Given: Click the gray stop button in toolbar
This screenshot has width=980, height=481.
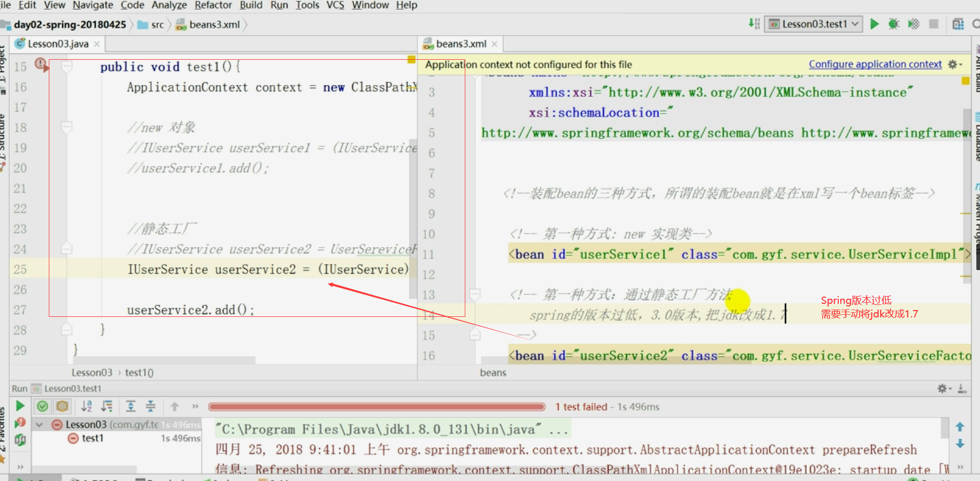Looking at the screenshot, I should 934,24.
